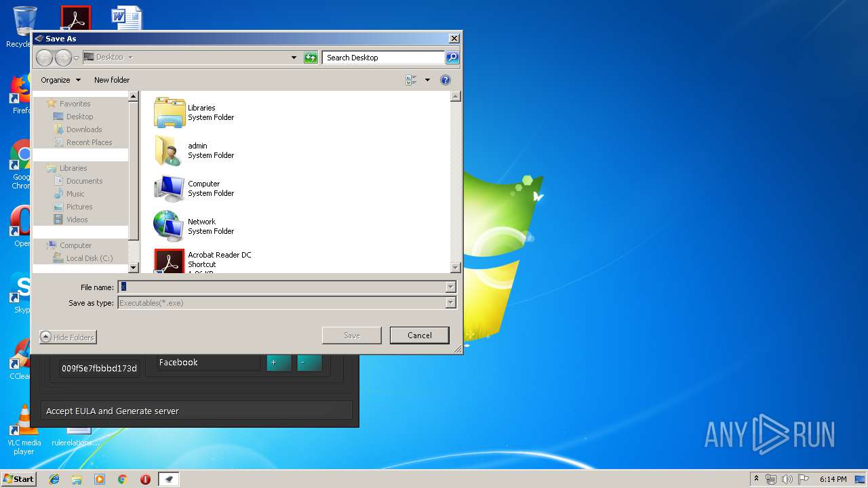Click the Hide Folders button
The image size is (868, 488).
pyautogui.click(x=68, y=337)
